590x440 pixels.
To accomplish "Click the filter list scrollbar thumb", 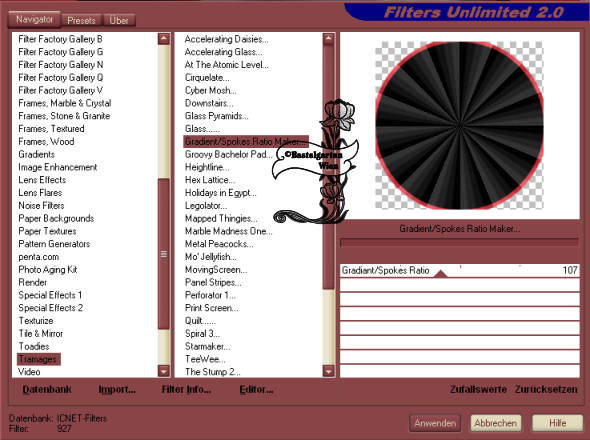I will pos(328,167).
